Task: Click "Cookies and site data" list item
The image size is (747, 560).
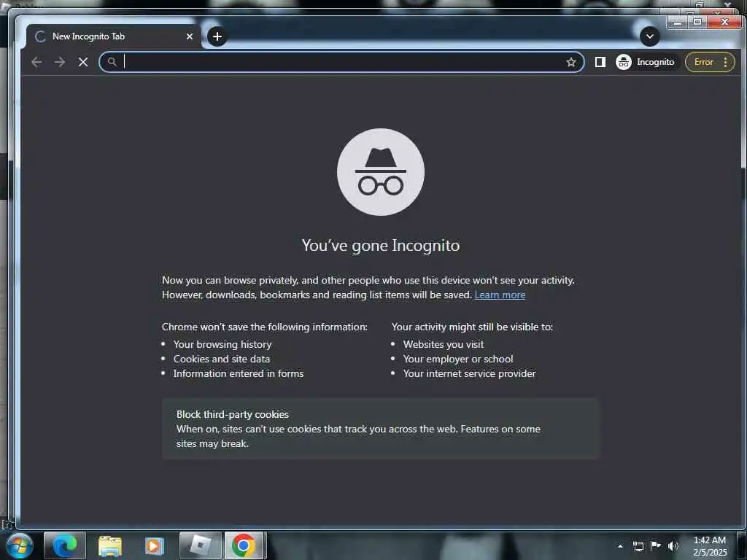Action: 222,359
